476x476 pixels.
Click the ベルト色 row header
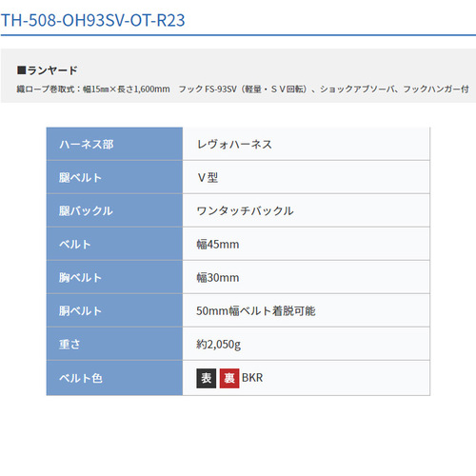coord(114,378)
